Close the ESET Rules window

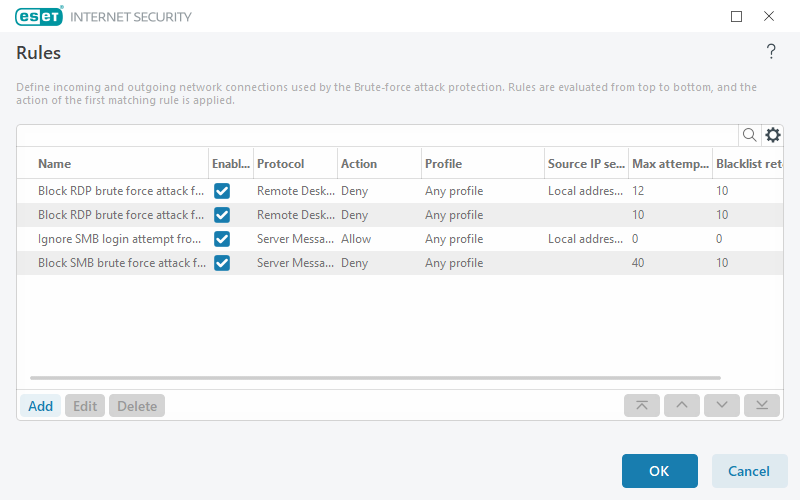point(769,16)
